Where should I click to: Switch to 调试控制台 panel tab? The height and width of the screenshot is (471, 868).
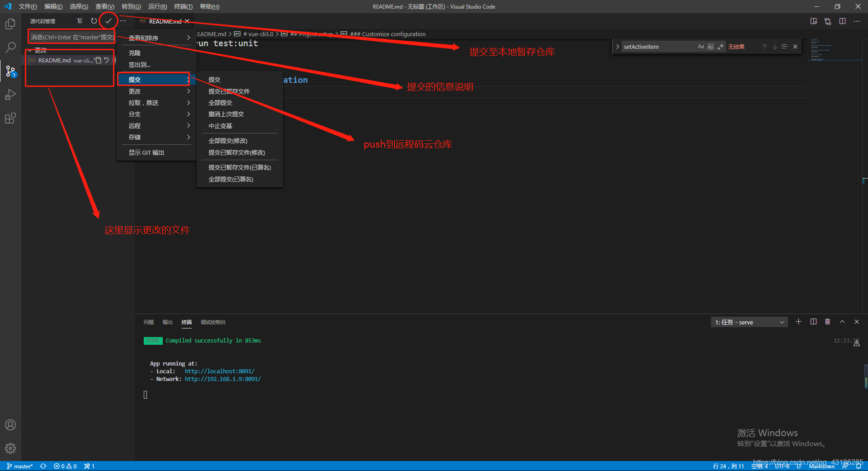coord(213,322)
